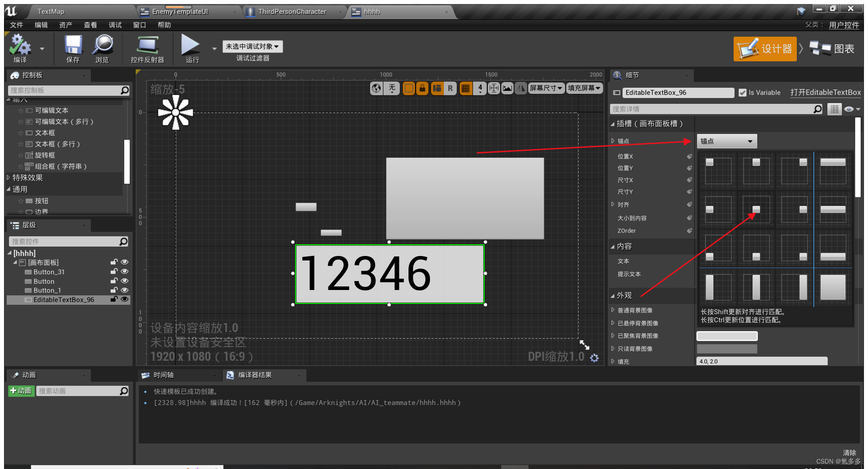Collapse the 内容 (Content) section
Viewport: 868px width, 469px height.
coord(613,247)
